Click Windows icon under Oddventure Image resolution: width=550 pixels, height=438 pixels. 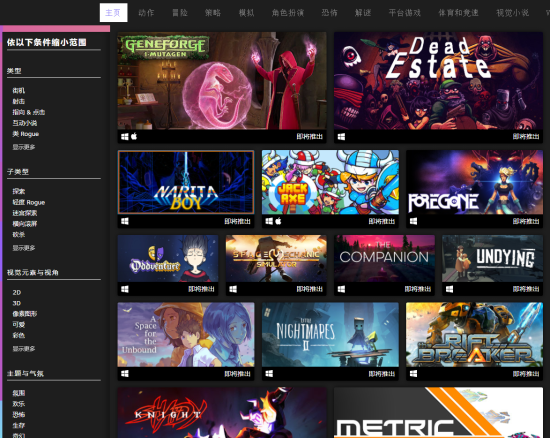[x=125, y=289]
